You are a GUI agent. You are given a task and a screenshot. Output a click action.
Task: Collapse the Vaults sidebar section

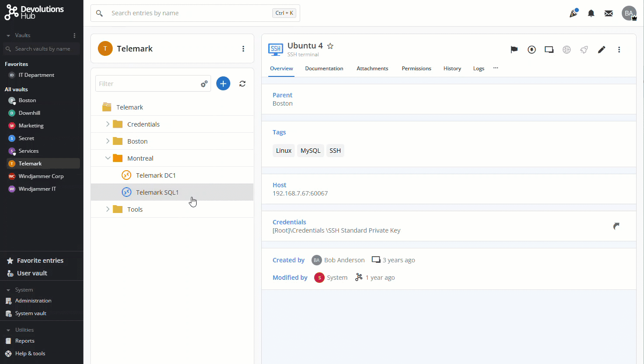pos(8,35)
